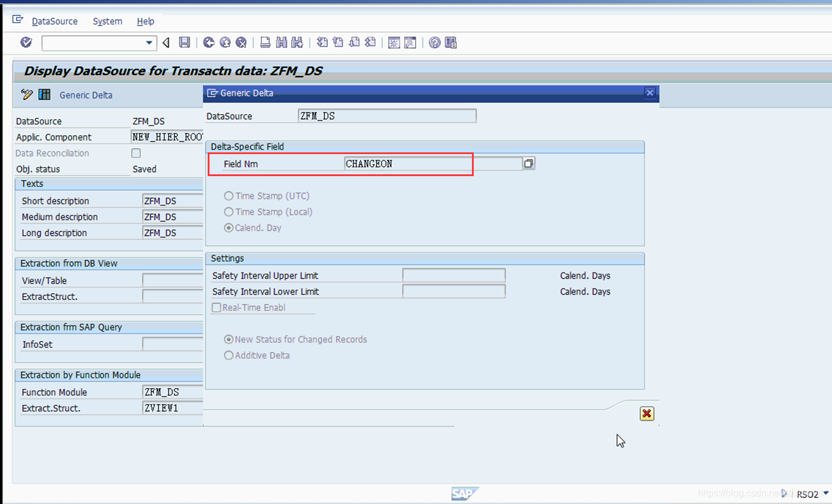Viewport: 832px width, 504px height.
Task: Click the Next Page icon
Action: pos(354,42)
